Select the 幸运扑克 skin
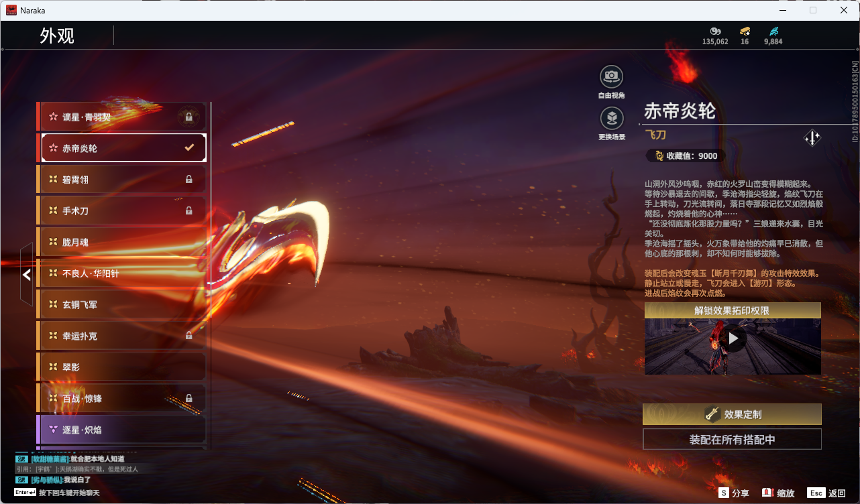This screenshot has height=504, width=860. (121, 336)
